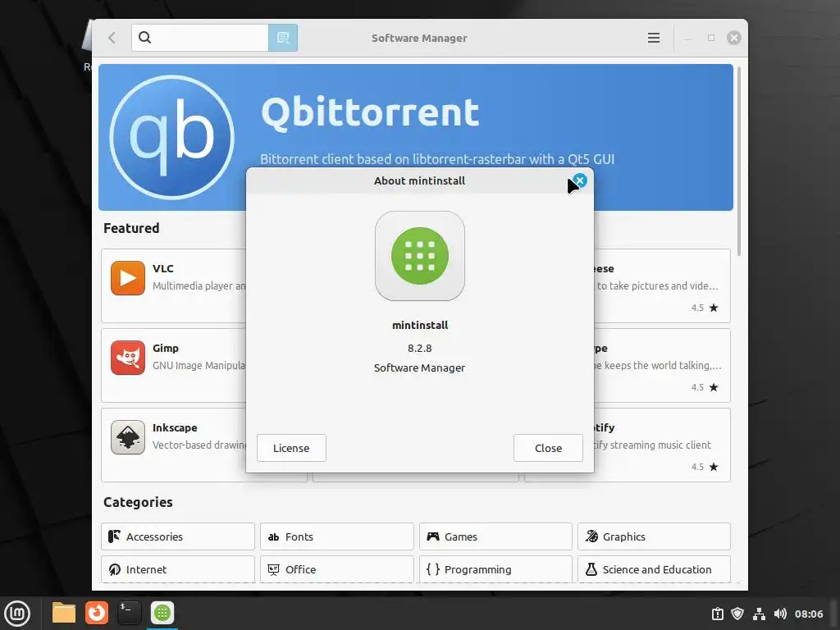Click the network tray icon
This screenshot has width=840, height=630.
759,614
